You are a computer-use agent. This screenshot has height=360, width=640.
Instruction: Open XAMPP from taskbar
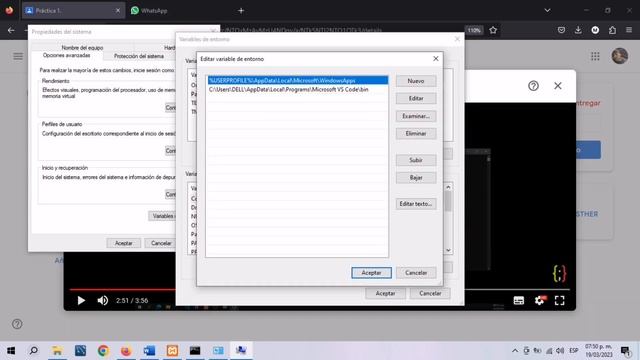point(172,350)
